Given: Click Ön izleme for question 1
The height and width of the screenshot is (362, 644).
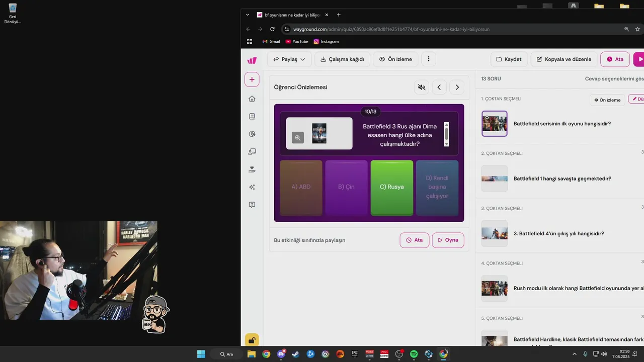Looking at the screenshot, I should (607, 100).
